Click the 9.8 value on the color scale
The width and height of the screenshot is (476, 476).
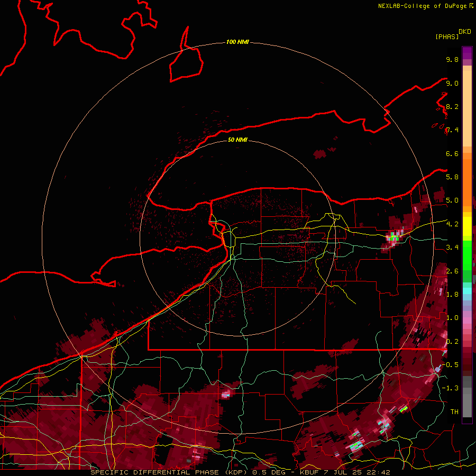click(x=452, y=59)
